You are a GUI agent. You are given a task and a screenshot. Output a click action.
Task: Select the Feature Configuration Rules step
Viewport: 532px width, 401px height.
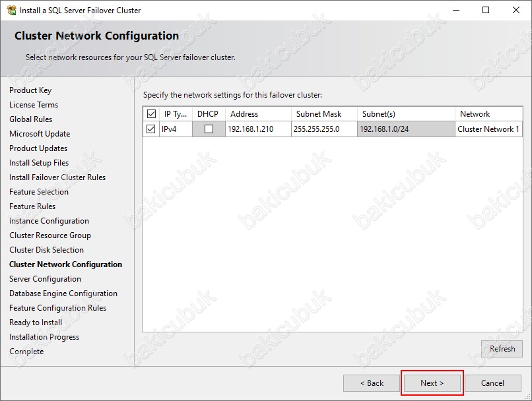[x=57, y=308]
